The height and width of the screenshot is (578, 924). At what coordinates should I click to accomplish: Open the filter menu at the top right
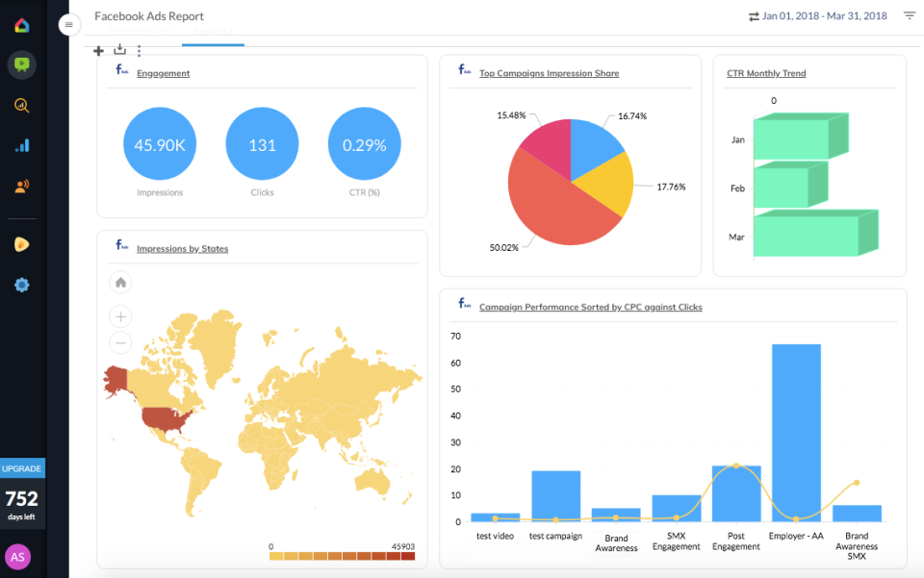click(x=909, y=16)
